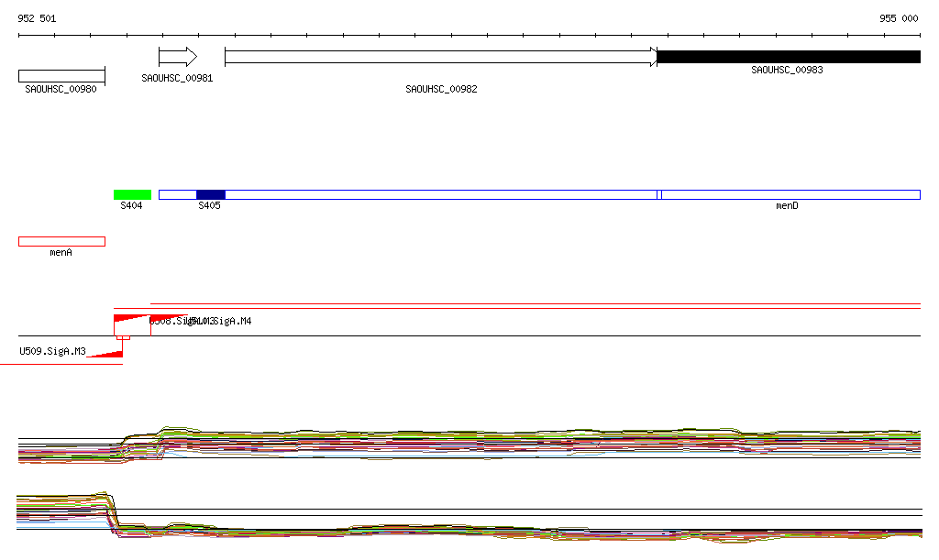This screenshot has width=939, height=560.
Task: Click the red menA gene box
Action: (x=61, y=241)
